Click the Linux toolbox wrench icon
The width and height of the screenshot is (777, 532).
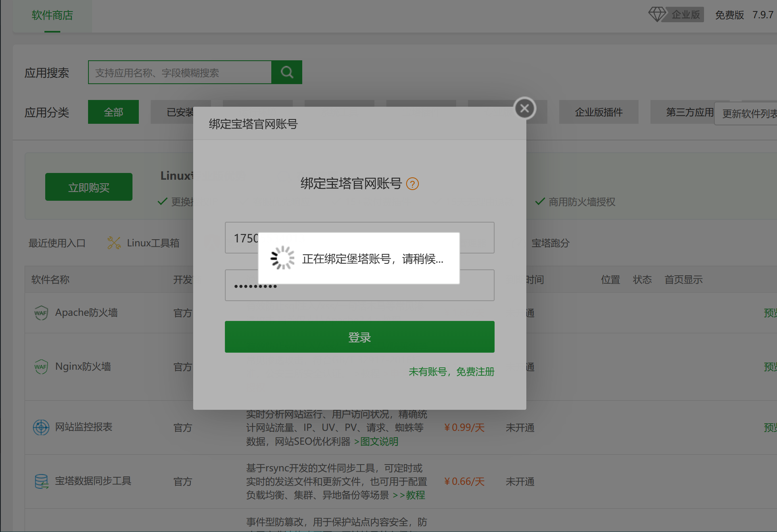click(x=114, y=243)
